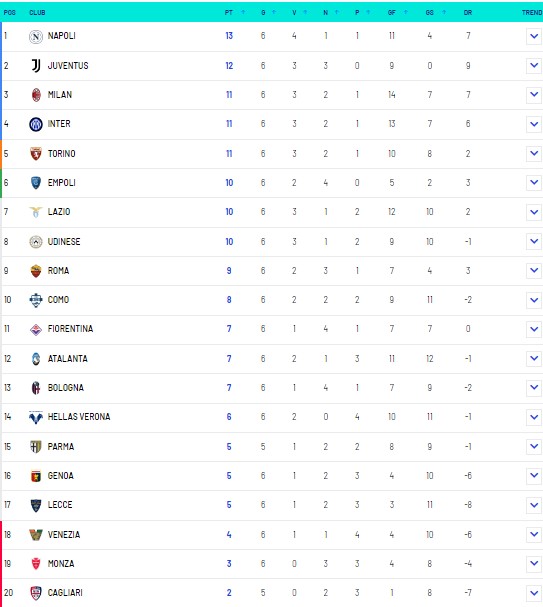Viewport: 543px width, 607px height.
Task: Click the Cagliari club badge
Action: [36, 593]
